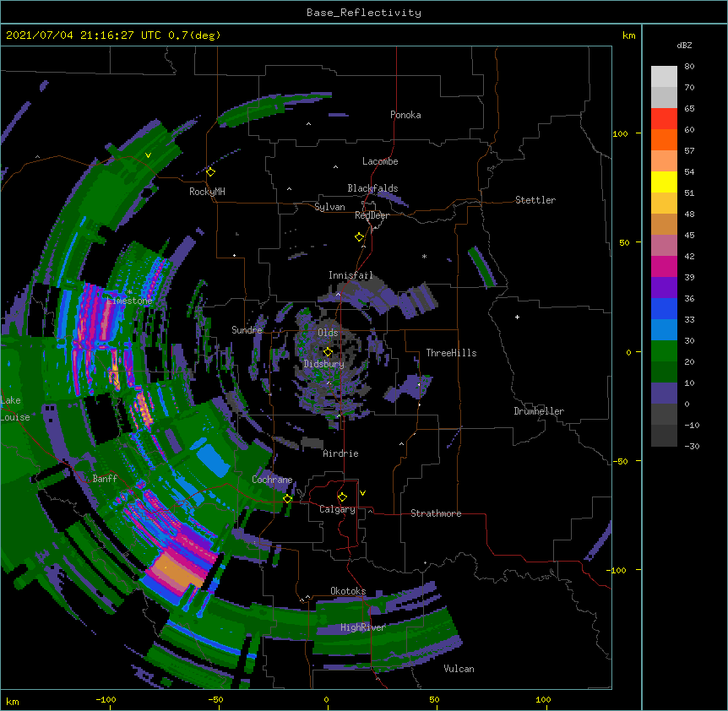Image resolution: width=728 pixels, height=711 pixels.
Task: Click the 54 dBZ yellow legend swatch
Action: 664,182
